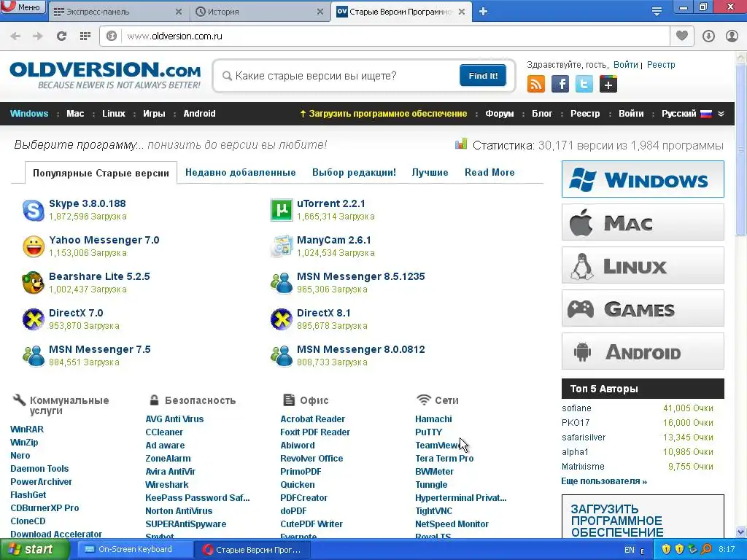
Task: Click the MSN Messenger 7.5 icon
Action: (x=34, y=356)
